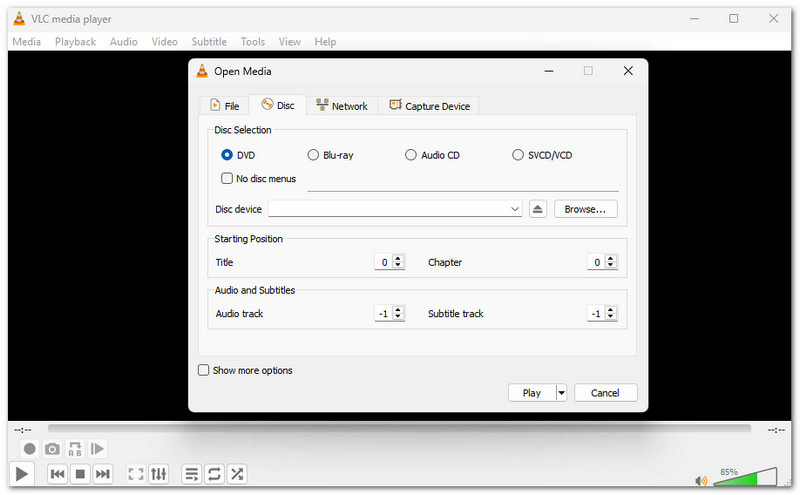Enable the Show more options checkbox

point(204,370)
